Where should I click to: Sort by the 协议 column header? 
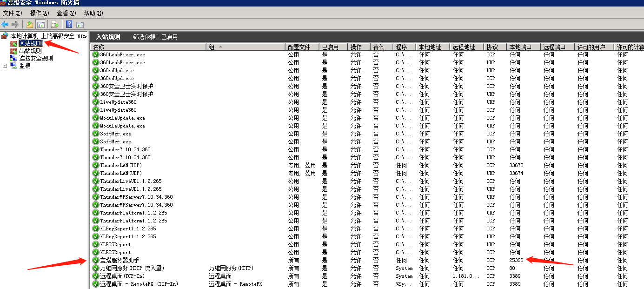[x=495, y=47]
